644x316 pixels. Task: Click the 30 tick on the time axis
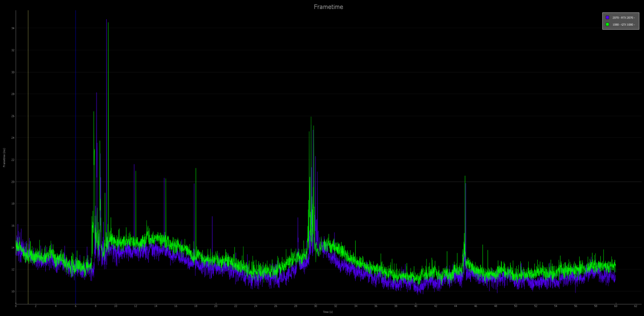[315, 306]
